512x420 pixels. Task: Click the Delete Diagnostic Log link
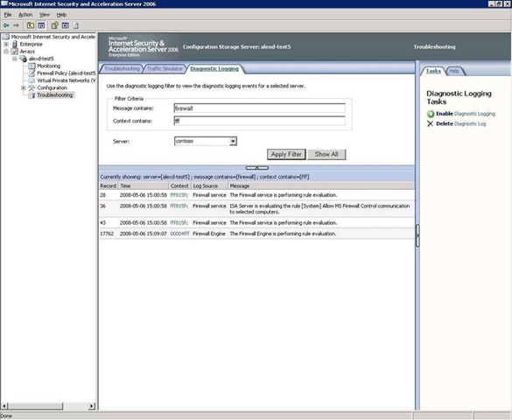pyautogui.click(x=461, y=123)
